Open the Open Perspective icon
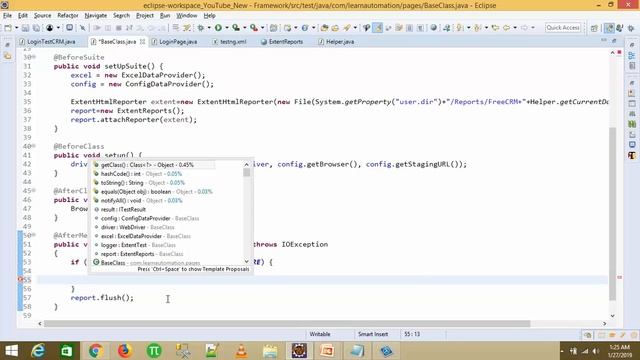The image size is (640, 360). pyautogui.click(x=594, y=28)
